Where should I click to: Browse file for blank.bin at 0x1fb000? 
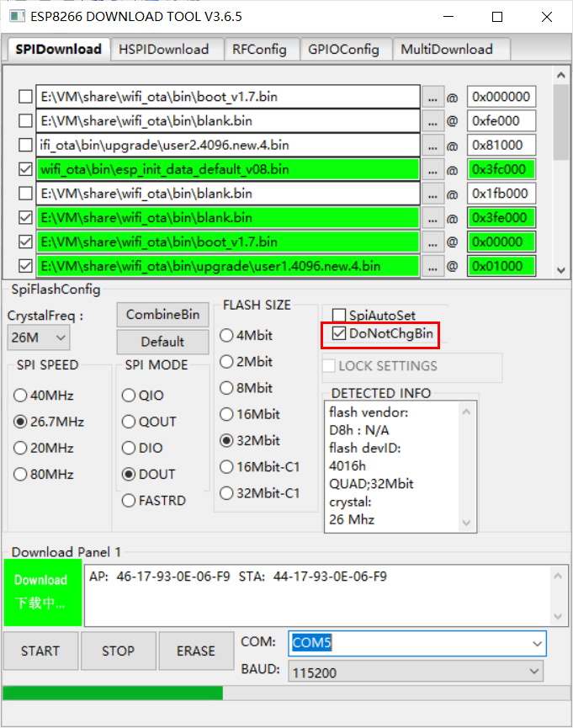[432, 194]
